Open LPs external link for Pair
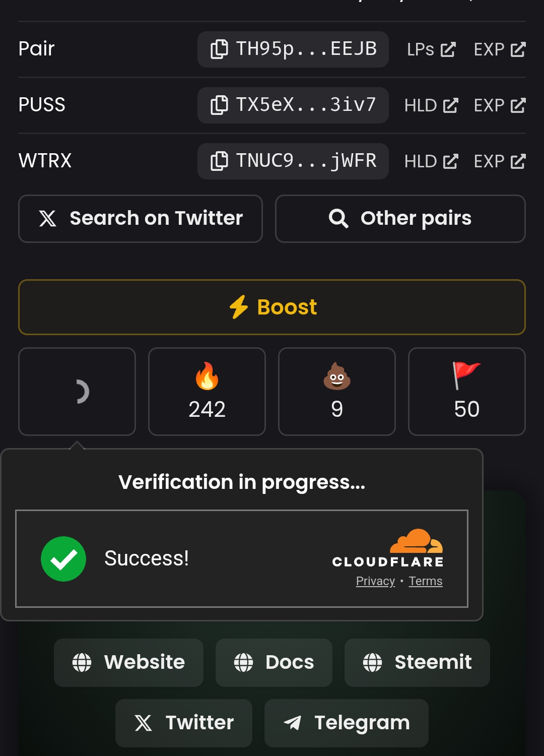This screenshot has width=544, height=756. pyautogui.click(x=431, y=49)
